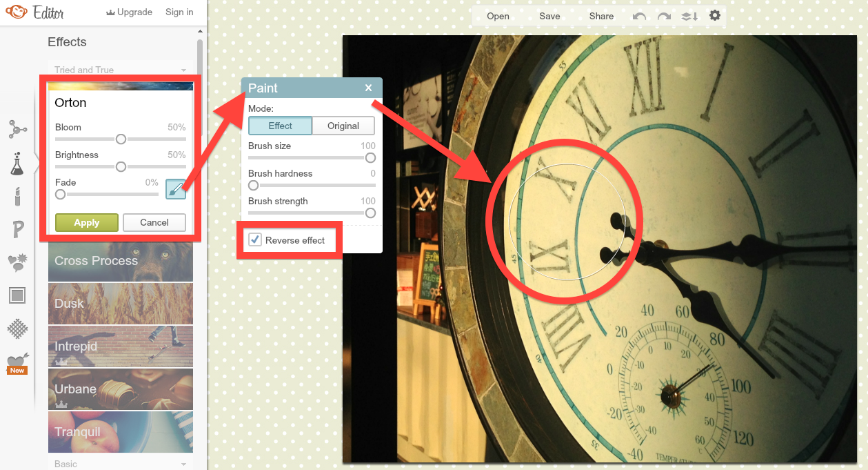This screenshot has height=470, width=868.
Task: Click the Upgrade link
Action: tap(129, 12)
